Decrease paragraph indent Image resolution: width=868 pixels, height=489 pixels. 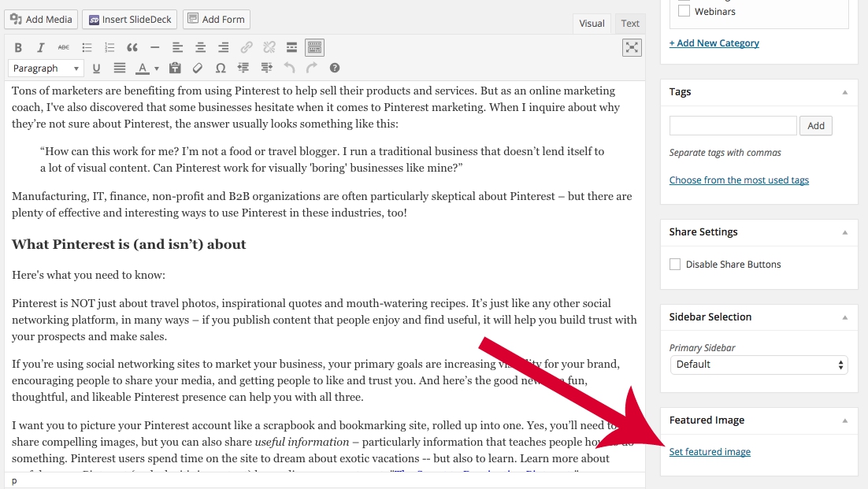tap(243, 68)
